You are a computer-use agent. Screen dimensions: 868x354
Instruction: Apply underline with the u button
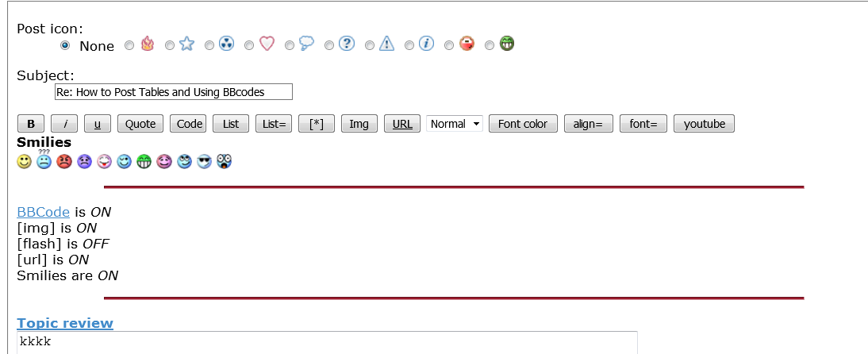click(98, 124)
